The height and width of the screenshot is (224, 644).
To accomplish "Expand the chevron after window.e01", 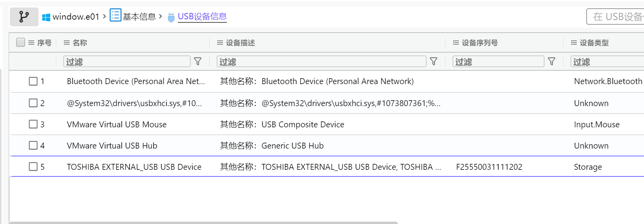I will click(x=104, y=17).
